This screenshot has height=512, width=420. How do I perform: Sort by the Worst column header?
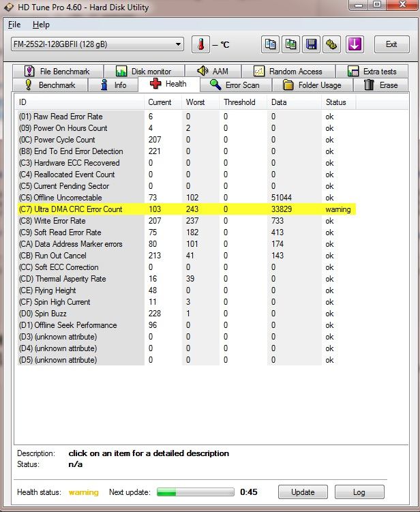click(200, 102)
